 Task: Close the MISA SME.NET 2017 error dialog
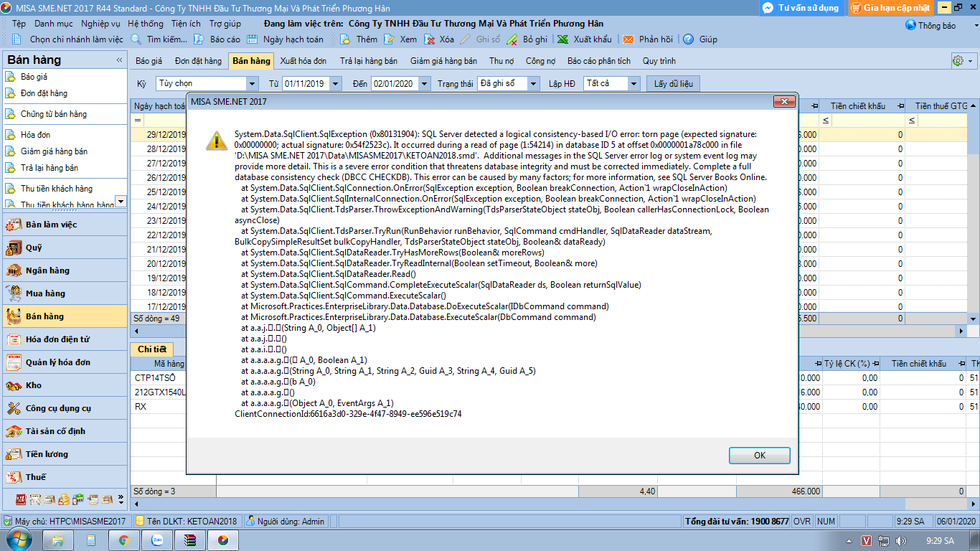(784, 102)
